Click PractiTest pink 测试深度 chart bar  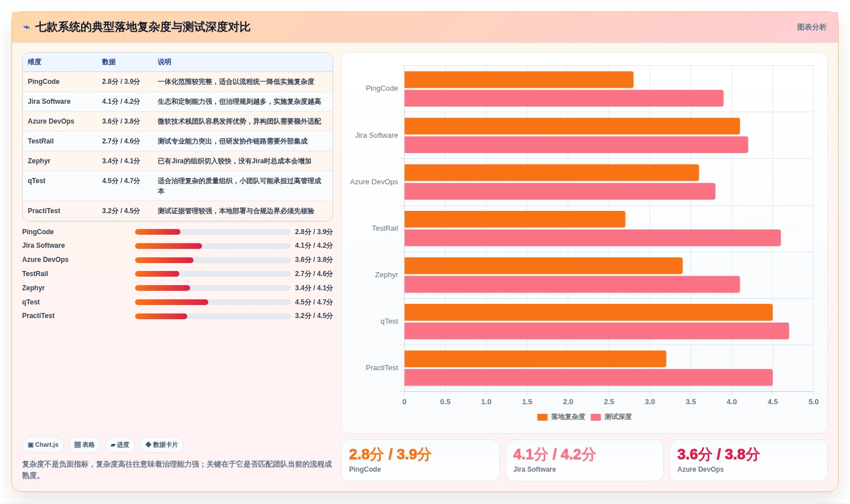588,378
